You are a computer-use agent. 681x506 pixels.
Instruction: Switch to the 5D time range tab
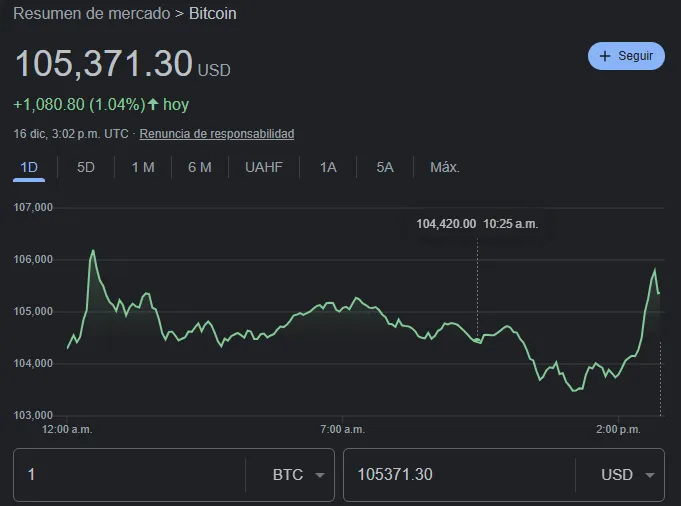click(86, 167)
